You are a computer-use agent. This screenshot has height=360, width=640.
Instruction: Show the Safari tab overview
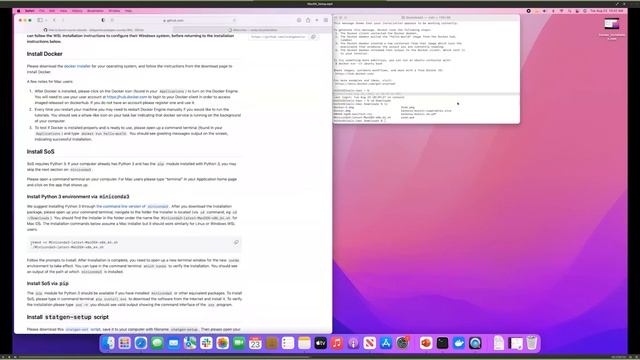326,20
